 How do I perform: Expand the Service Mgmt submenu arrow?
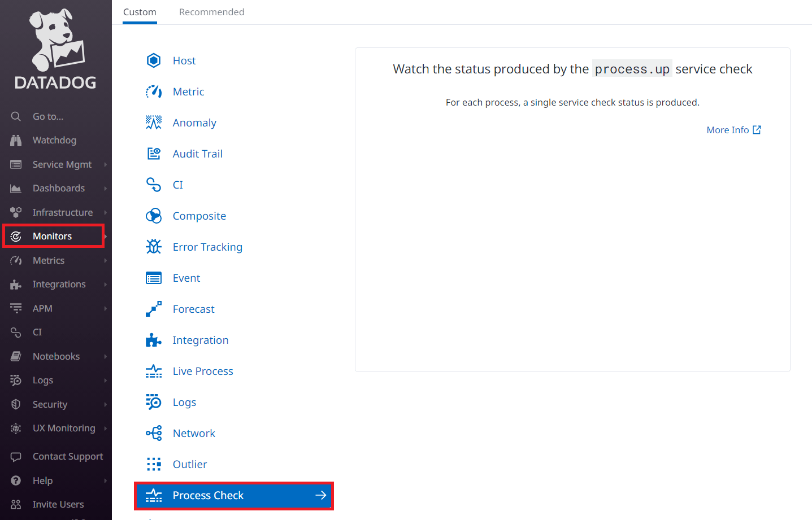pyautogui.click(x=105, y=164)
